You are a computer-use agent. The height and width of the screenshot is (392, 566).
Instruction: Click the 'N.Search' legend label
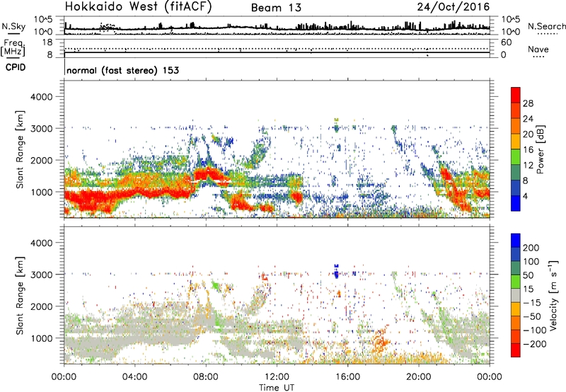coord(546,26)
